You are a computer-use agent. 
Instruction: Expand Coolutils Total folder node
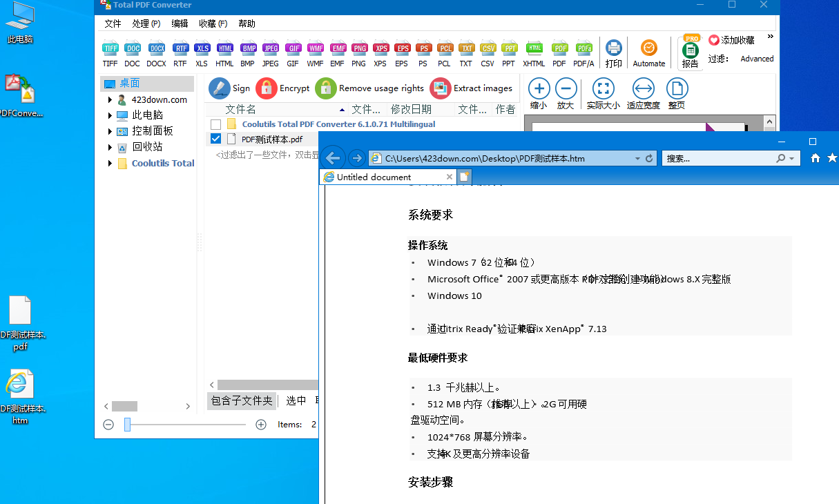pyautogui.click(x=110, y=164)
